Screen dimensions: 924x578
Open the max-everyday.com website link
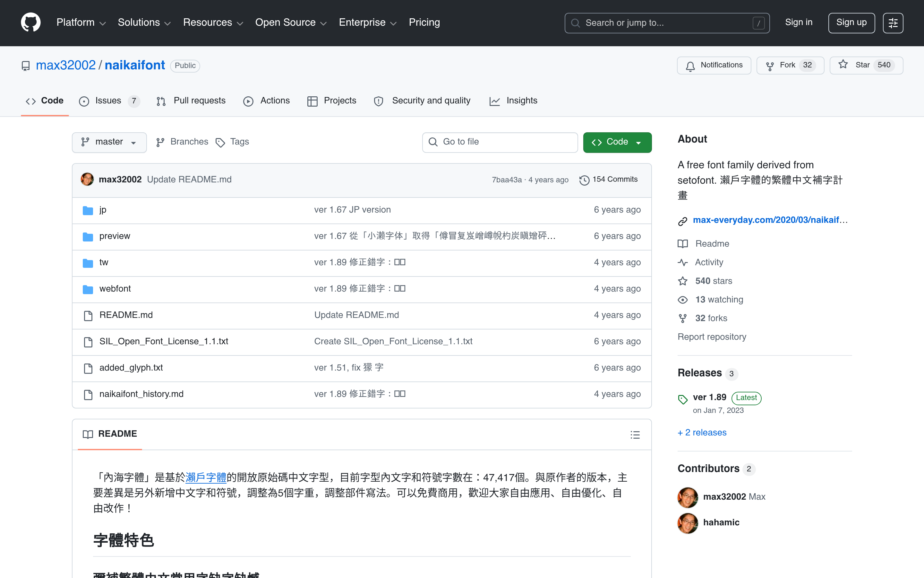click(770, 220)
